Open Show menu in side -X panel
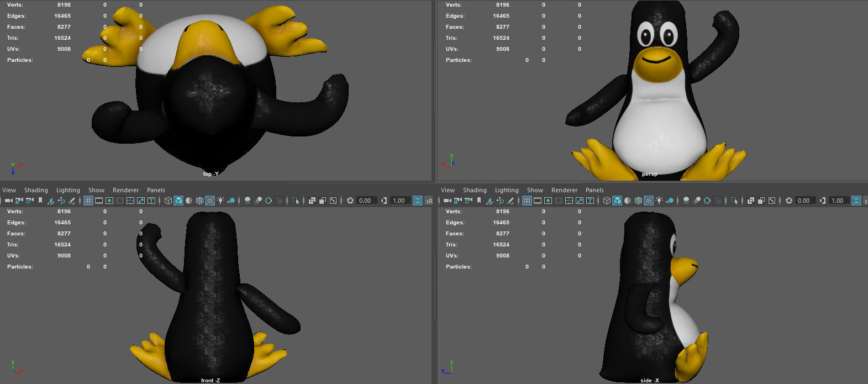The image size is (868, 384). (535, 190)
